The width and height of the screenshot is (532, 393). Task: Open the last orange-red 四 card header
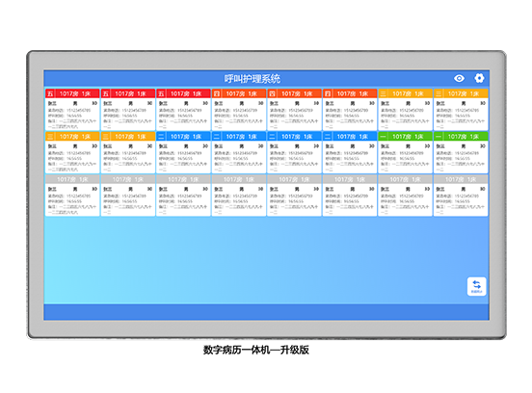pyautogui.click(x=350, y=93)
